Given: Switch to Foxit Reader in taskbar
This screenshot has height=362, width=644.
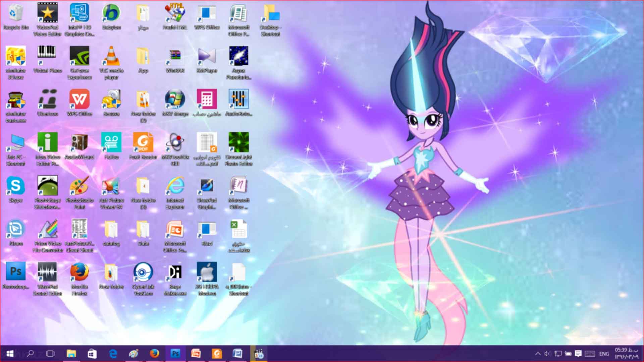Looking at the screenshot, I should click(x=217, y=354).
